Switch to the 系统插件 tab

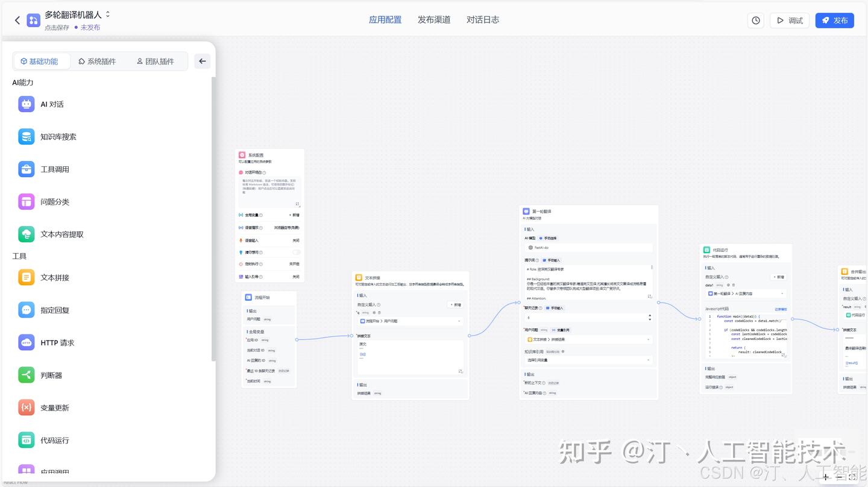[x=96, y=61]
